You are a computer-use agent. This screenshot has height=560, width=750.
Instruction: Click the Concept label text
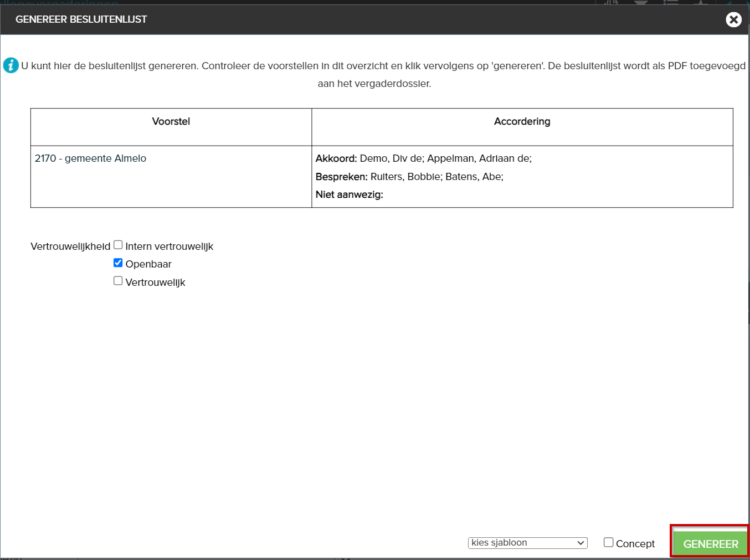(x=635, y=544)
